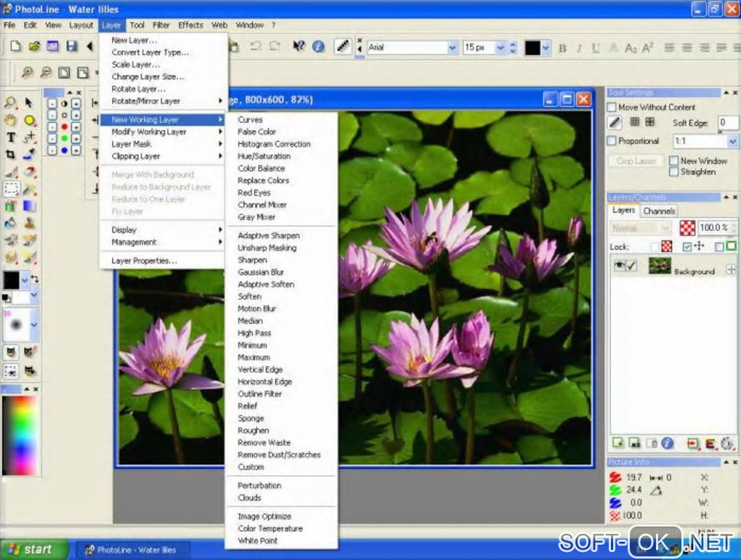Open the brush preset dropdown arrow
The width and height of the screenshot is (741, 560).
(x=34, y=325)
